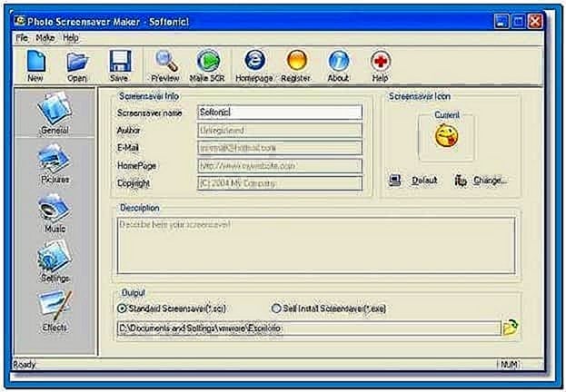Image resolution: width=566 pixels, height=392 pixels.
Task: Select Self Install Screensaver (*.exe) output
Action: tap(329, 309)
